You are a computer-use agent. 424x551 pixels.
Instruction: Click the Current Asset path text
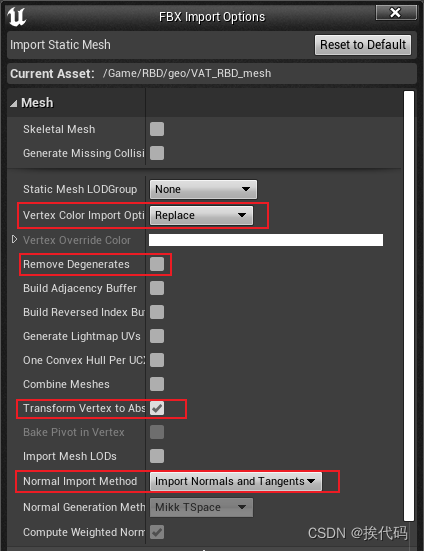pyautogui.click(x=187, y=73)
